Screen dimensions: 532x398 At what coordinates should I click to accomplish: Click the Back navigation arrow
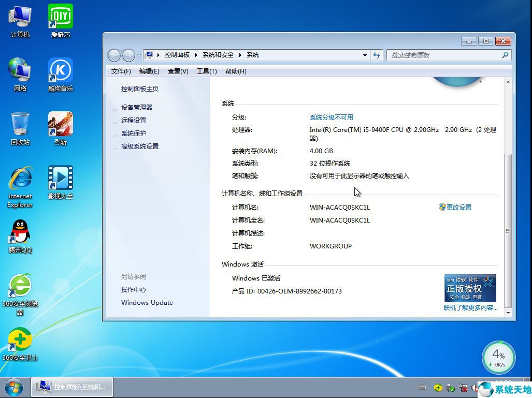pyautogui.click(x=114, y=55)
